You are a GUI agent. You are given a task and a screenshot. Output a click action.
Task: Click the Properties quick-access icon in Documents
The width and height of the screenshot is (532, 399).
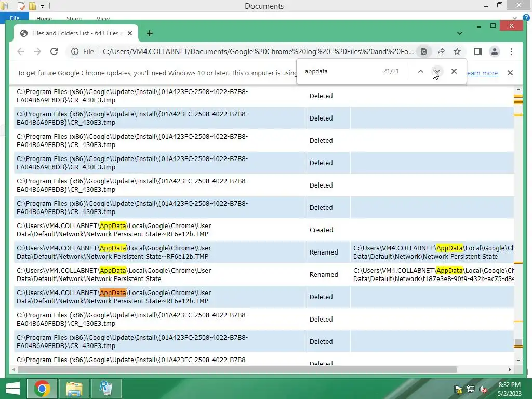click(21, 6)
